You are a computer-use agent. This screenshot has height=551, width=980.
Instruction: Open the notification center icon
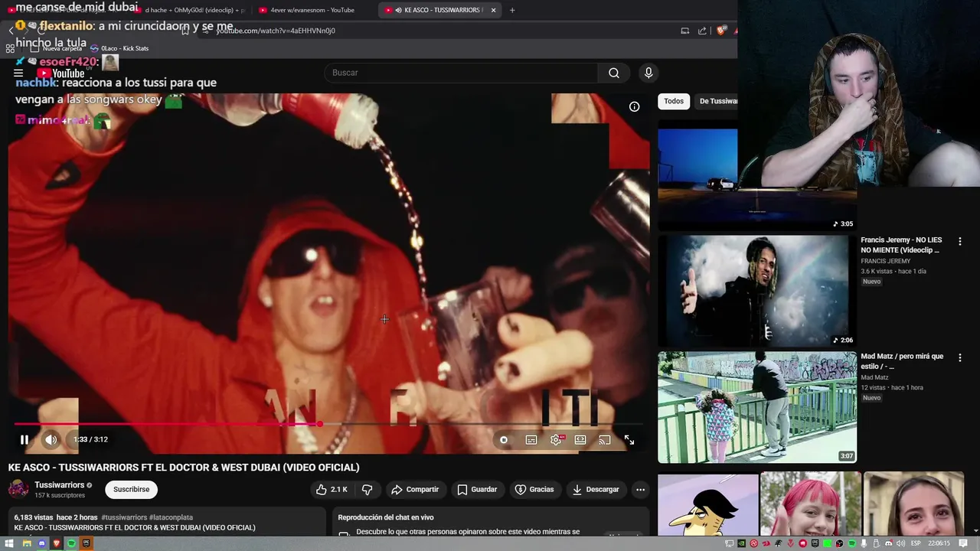tap(965, 543)
